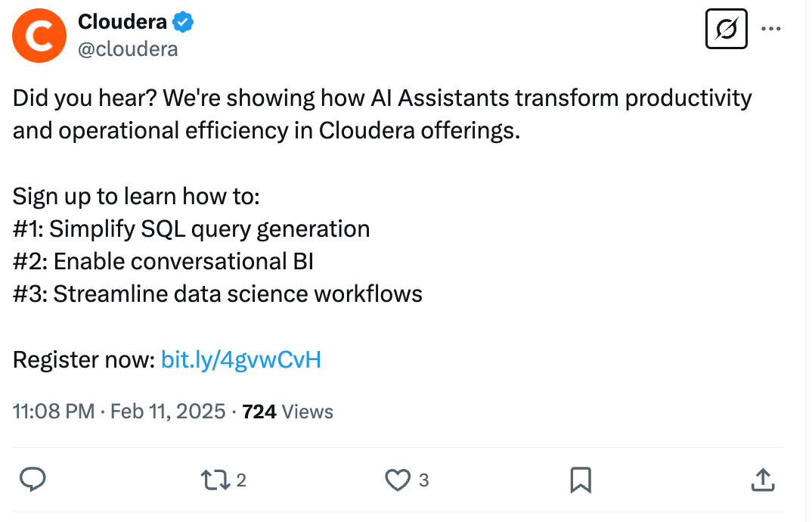Open the bit.ly/4gvwCvH registration link
812x522 pixels.
pos(241,359)
